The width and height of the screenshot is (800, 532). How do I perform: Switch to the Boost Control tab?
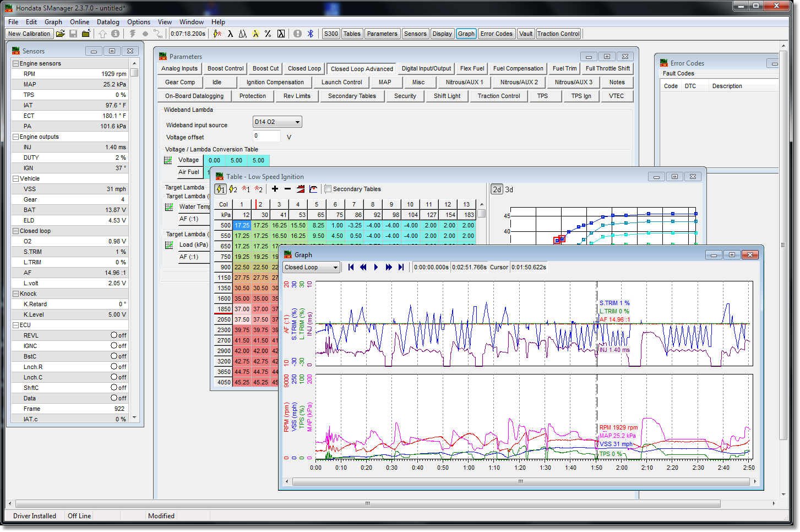click(x=225, y=69)
